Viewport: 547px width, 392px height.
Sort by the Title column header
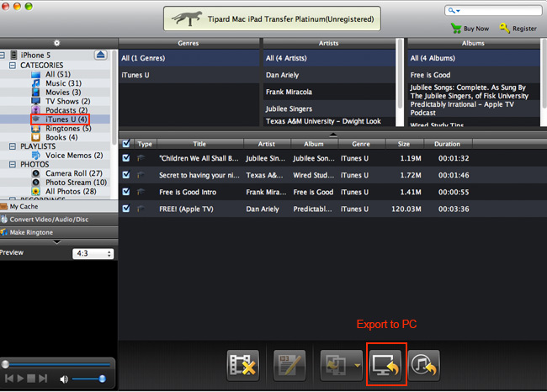tap(200, 144)
